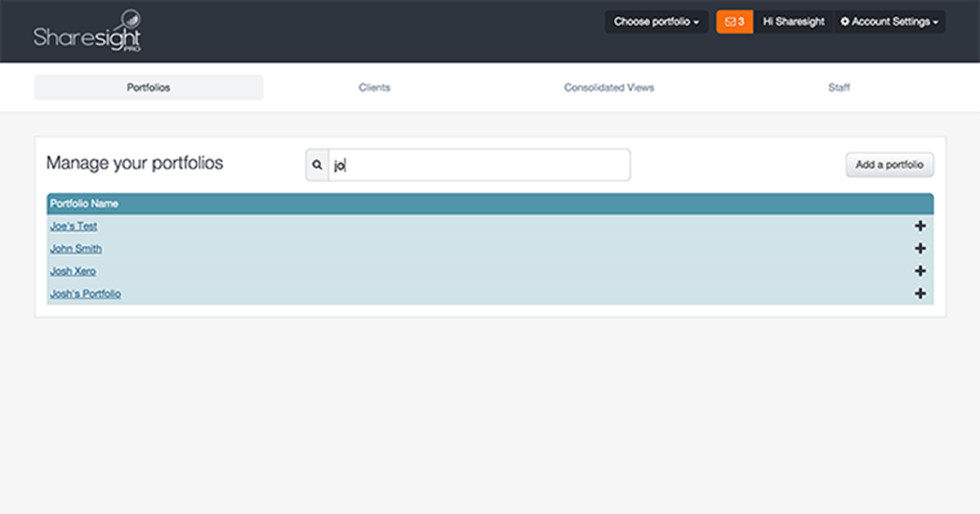The image size is (980, 514).
Task: Open the orange messages icon showing 3 notifications
Action: 733,21
